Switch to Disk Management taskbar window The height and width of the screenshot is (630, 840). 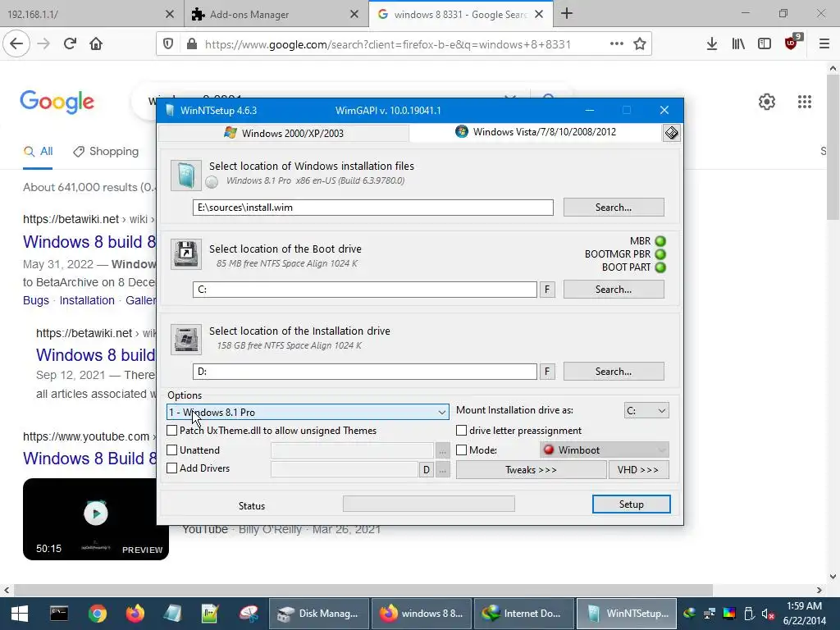coord(319,614)
